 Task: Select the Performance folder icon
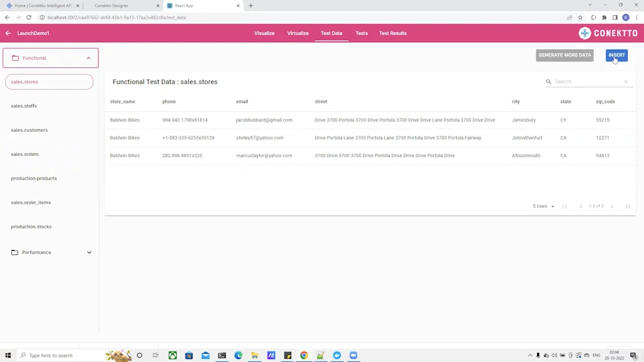(14, 252)
